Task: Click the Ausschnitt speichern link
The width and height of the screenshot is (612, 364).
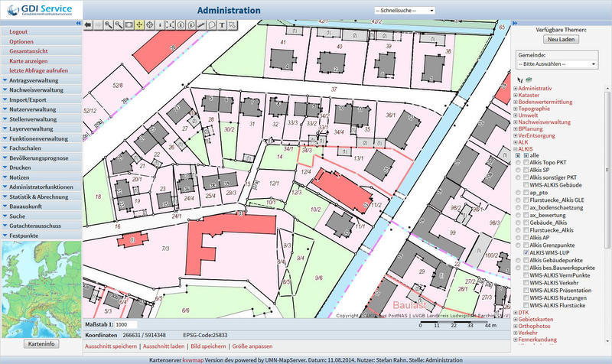Action: pyautogui.click(x=112, y=346)
